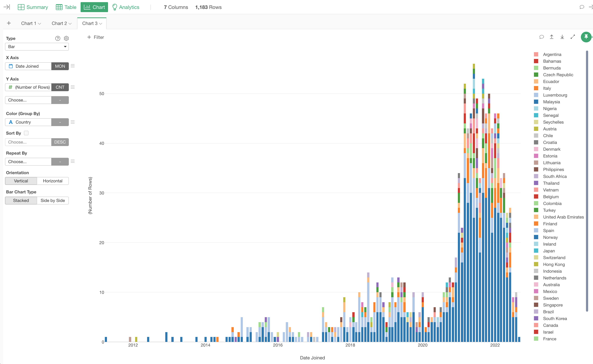This screenshot has height=364, width=593.
Task: Click the empty Choose Y Axis dash button
Action: 60,100
